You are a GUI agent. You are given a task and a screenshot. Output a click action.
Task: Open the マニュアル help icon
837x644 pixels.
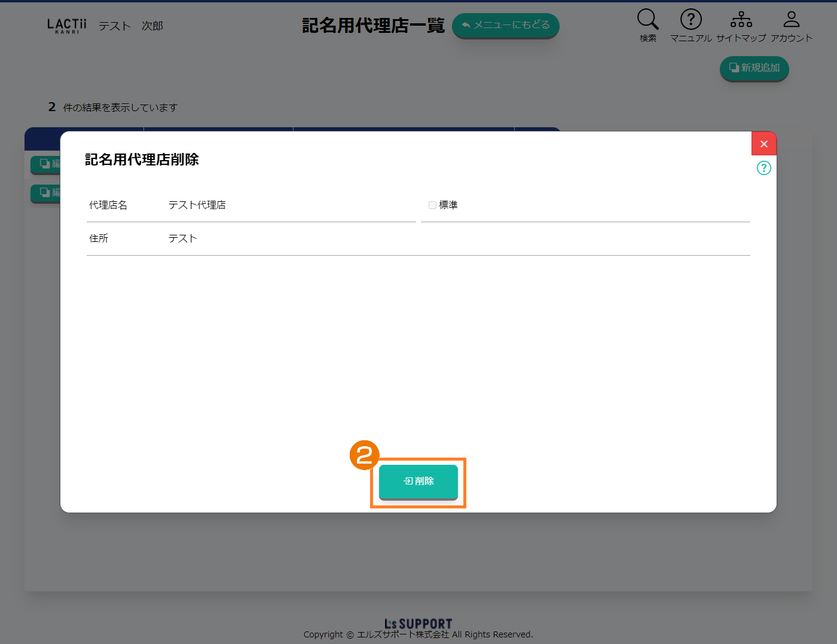pyautogui.click(x=691, y=20)
